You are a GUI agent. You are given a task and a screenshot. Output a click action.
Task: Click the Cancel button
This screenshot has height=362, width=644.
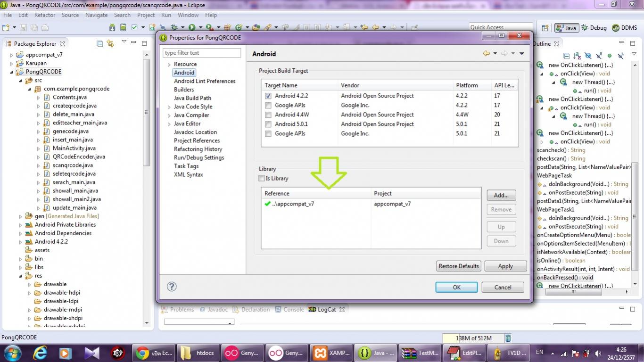[x=503, y=287]
